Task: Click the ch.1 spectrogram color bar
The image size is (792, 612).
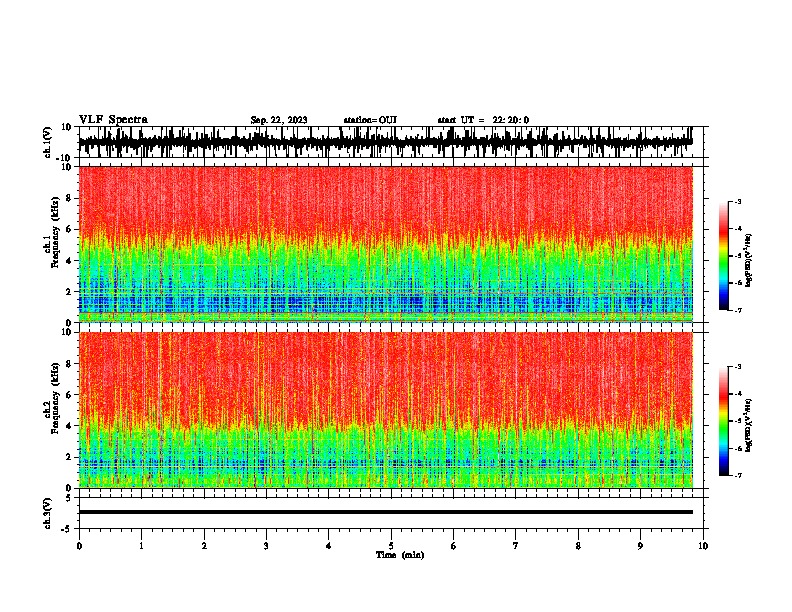Action: [x=723, y=256]
